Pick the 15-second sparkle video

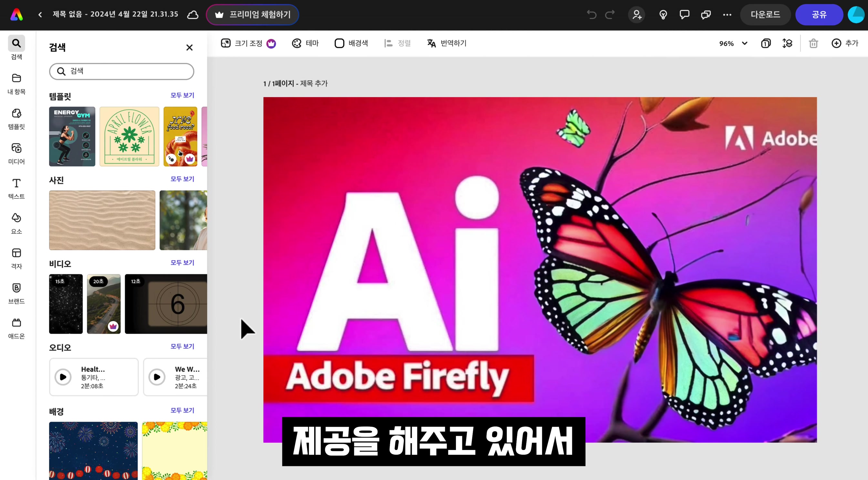click(x=66, y=304)
